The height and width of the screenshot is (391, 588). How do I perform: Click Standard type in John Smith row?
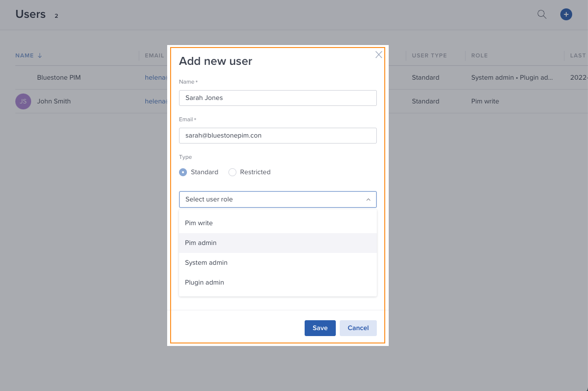(425, 101)
